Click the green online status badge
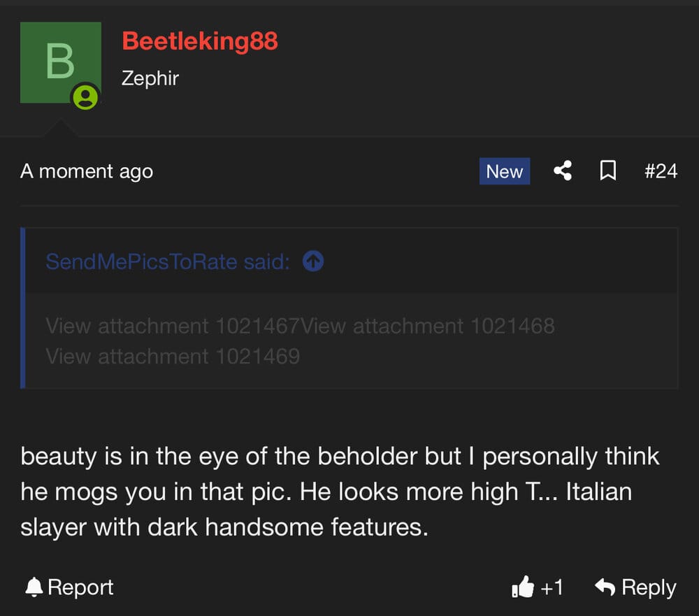 (x=85, y=97)
